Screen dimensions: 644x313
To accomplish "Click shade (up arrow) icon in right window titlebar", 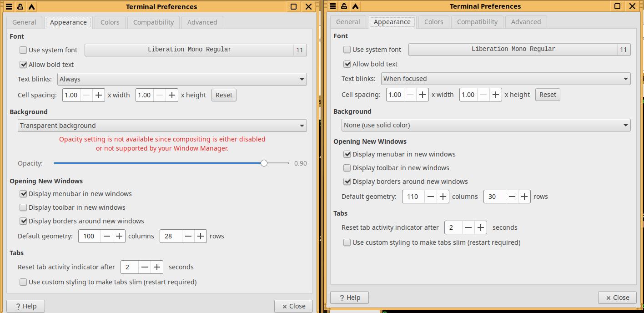I will (x=355, y=6).
